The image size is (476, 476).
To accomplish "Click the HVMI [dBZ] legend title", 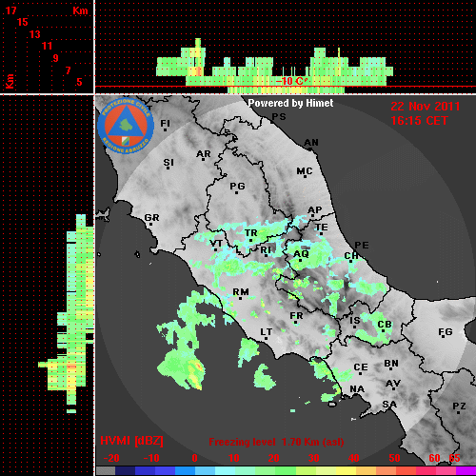I will [x=131, y=441].
